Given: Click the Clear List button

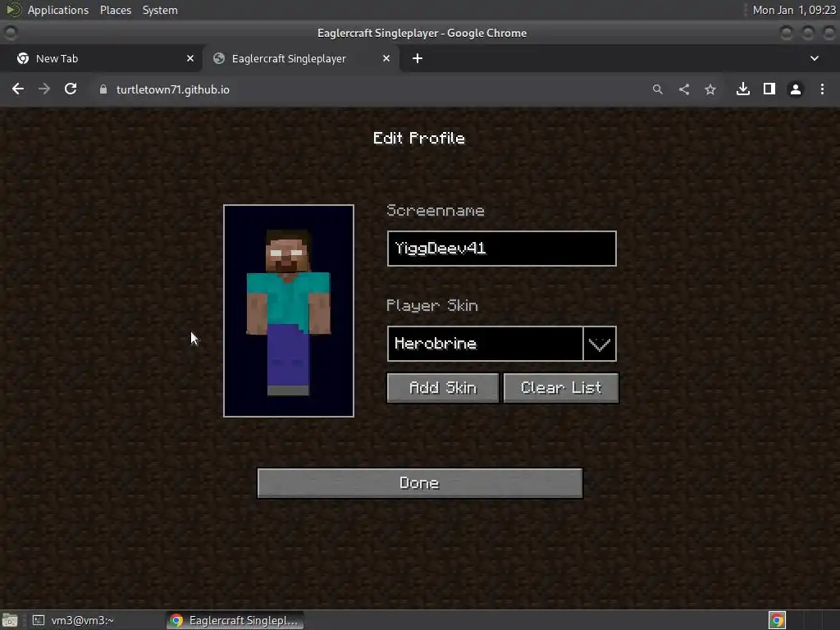Looking at the screenshot, I should click(561, 388).
